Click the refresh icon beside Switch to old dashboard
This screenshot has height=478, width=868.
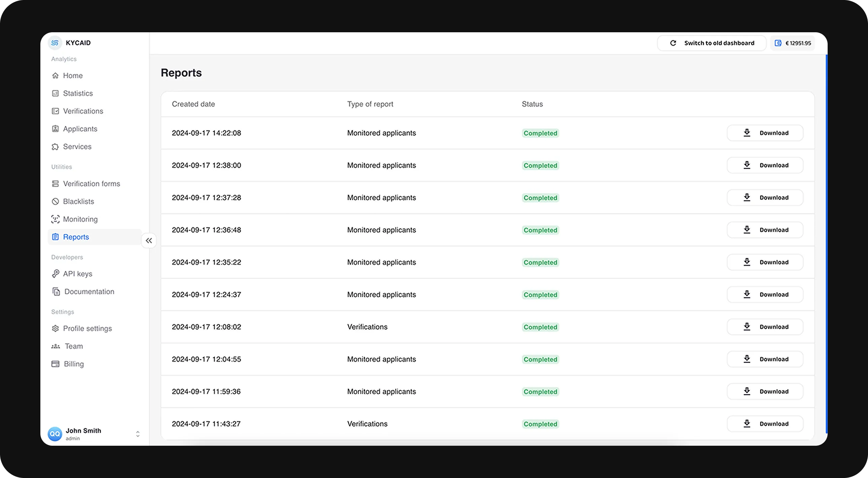tap(673, 43)
